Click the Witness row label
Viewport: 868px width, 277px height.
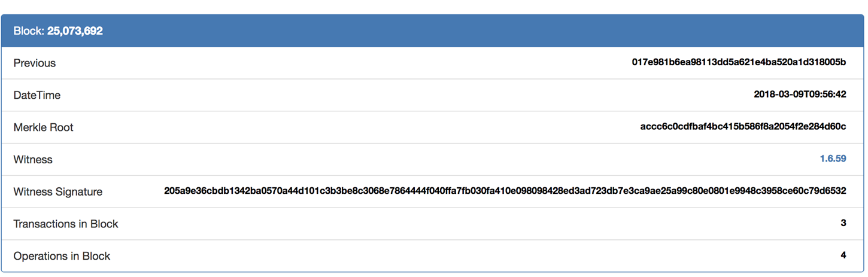click(33, 160)
